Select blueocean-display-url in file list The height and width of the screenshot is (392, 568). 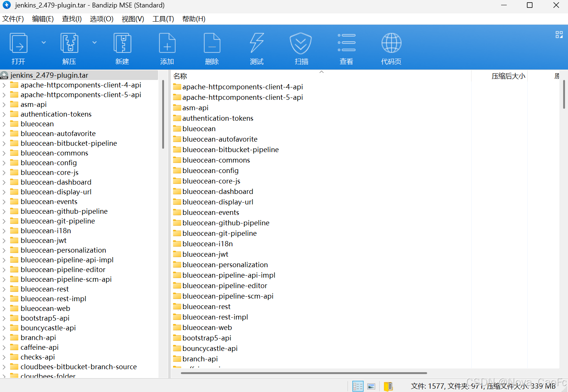click(x=218, y=202)
